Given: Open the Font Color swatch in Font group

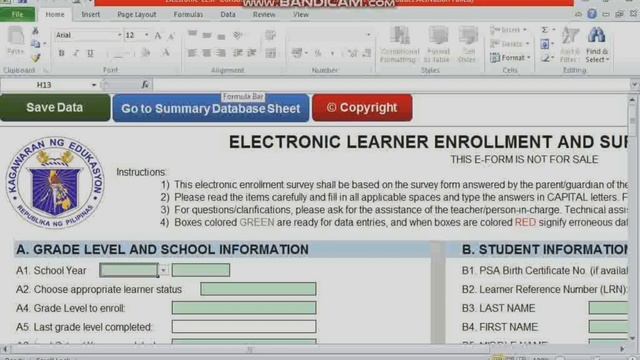Looking at the screenshot, I should pos(165,53).
